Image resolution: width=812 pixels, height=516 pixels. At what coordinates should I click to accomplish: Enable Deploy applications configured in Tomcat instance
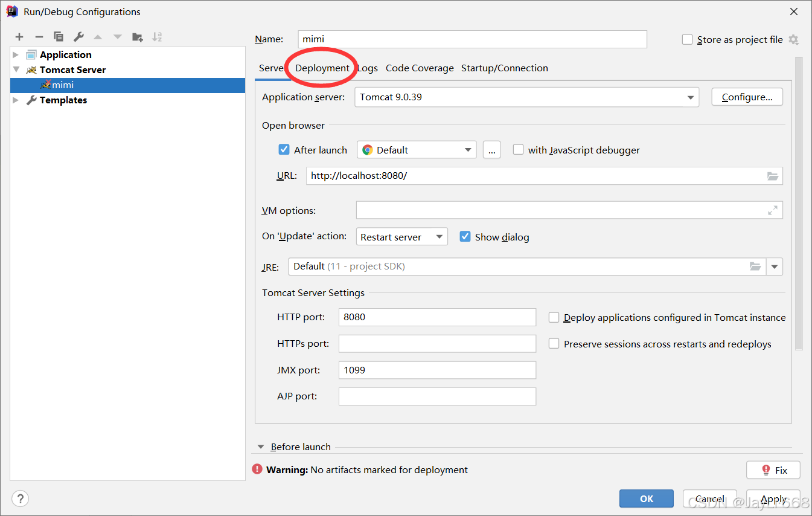point(554,317)
